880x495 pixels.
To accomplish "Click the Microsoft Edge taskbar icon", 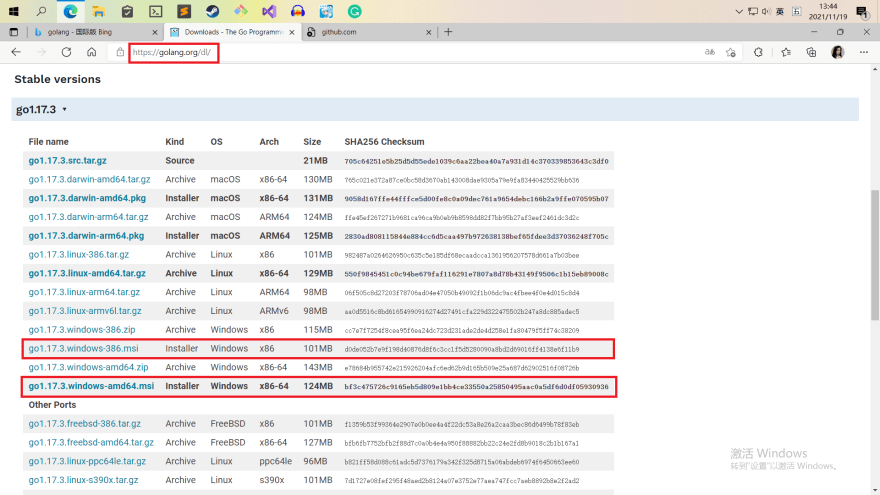I will click(x=70, y=11).
